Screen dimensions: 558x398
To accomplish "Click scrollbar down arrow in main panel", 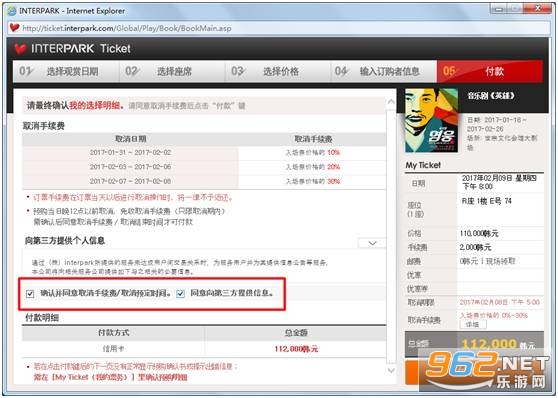I will point(391,370).
